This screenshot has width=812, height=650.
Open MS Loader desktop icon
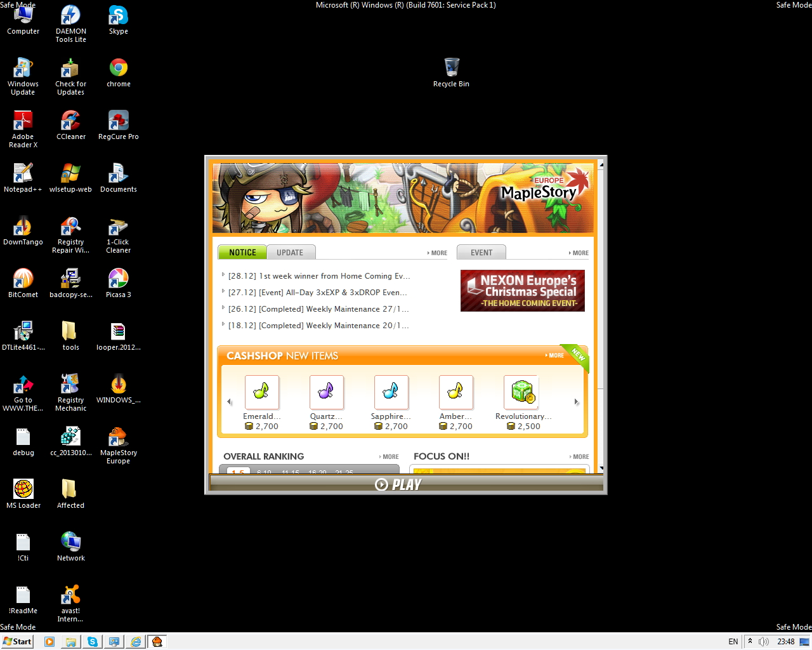[23, 494]
